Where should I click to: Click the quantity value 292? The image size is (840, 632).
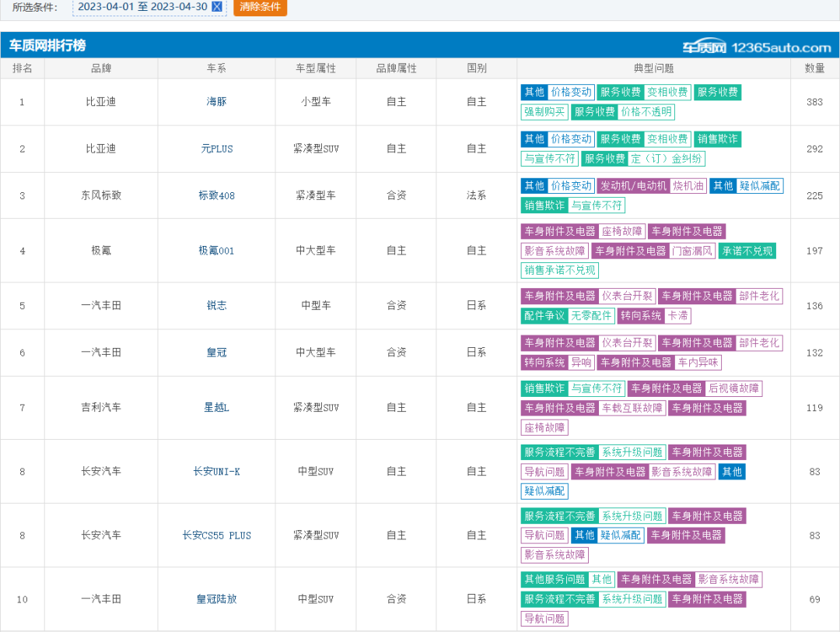tap(815, 149)
